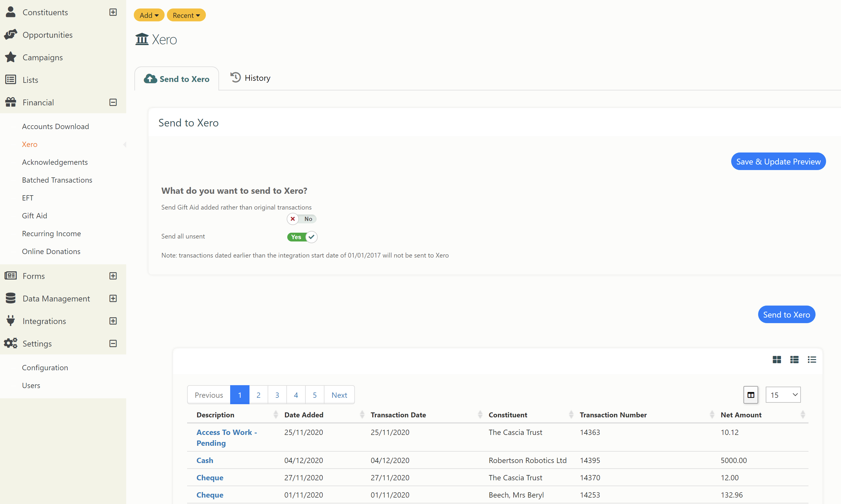Collapse the Financial menu section
The image size is (841, 504).
(113, 102)
